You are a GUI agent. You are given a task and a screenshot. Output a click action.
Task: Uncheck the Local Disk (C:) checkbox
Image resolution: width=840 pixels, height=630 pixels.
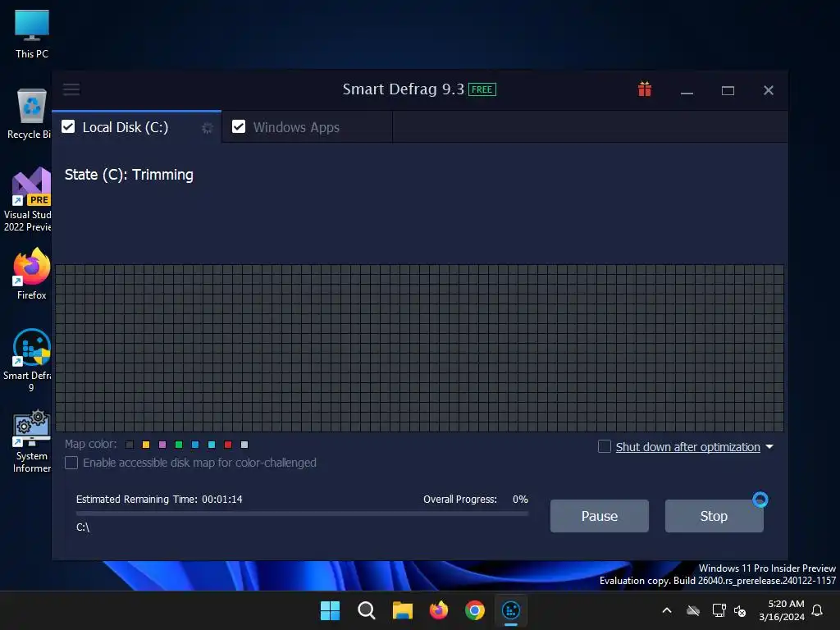[68, 126]
